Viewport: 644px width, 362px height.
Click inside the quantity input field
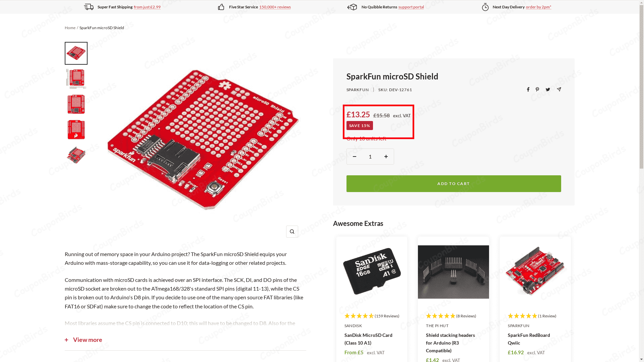point(370,157)
